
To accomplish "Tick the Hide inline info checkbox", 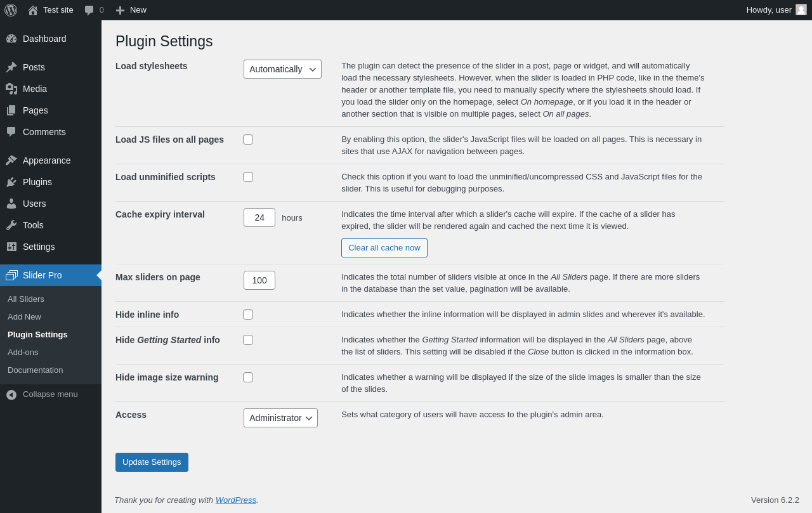I will [248, 315].
